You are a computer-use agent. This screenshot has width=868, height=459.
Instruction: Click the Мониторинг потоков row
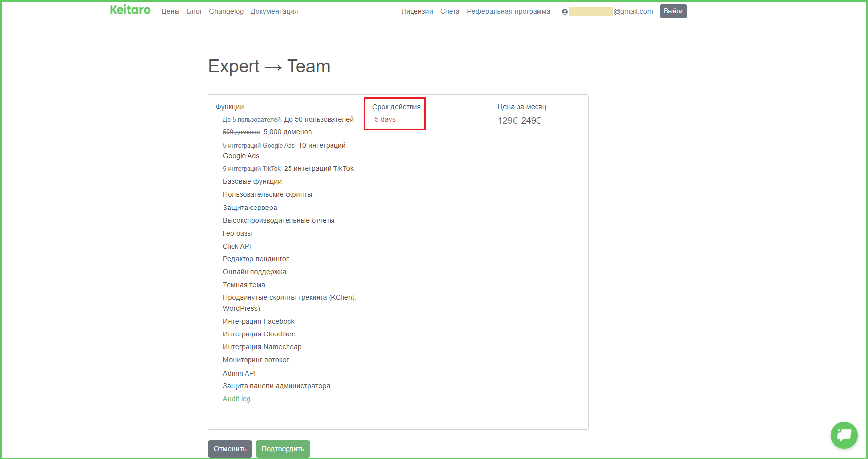(x=256, y=360)
